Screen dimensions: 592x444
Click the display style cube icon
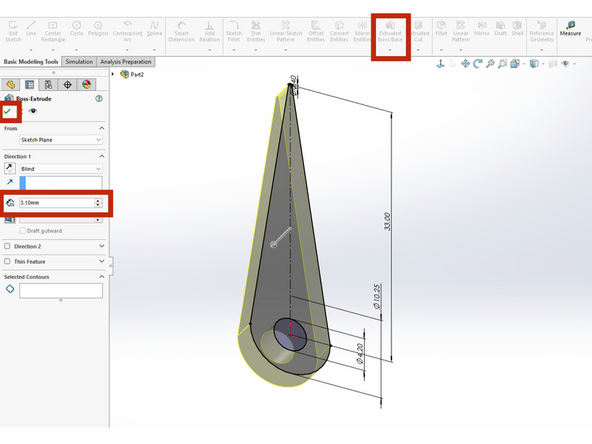pos(534,64)
